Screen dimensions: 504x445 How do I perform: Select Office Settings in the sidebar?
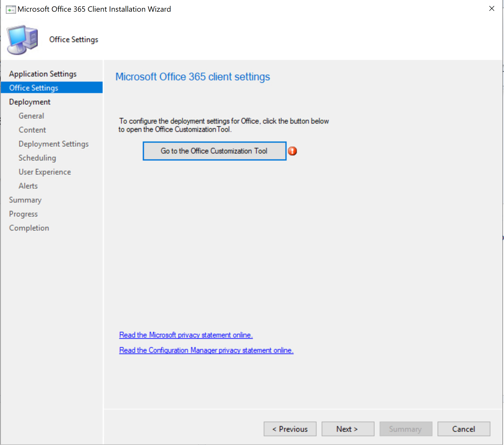click(x=34, y=88)
